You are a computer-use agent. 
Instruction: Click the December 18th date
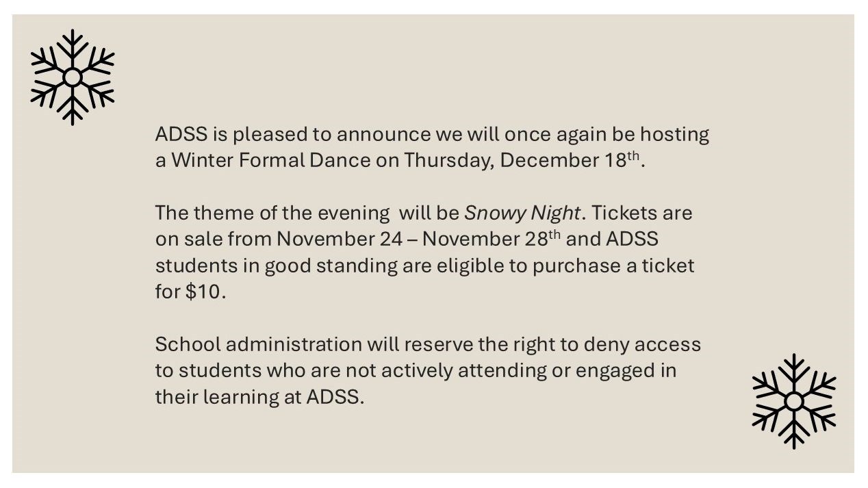pos(570,160)
